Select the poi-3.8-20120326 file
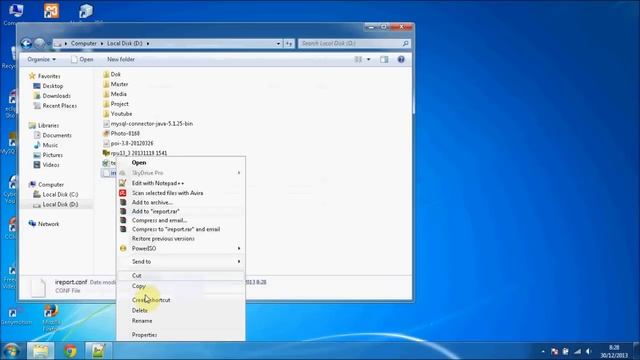The height and width of the screenshot is (360, 640). pos(132,143)
